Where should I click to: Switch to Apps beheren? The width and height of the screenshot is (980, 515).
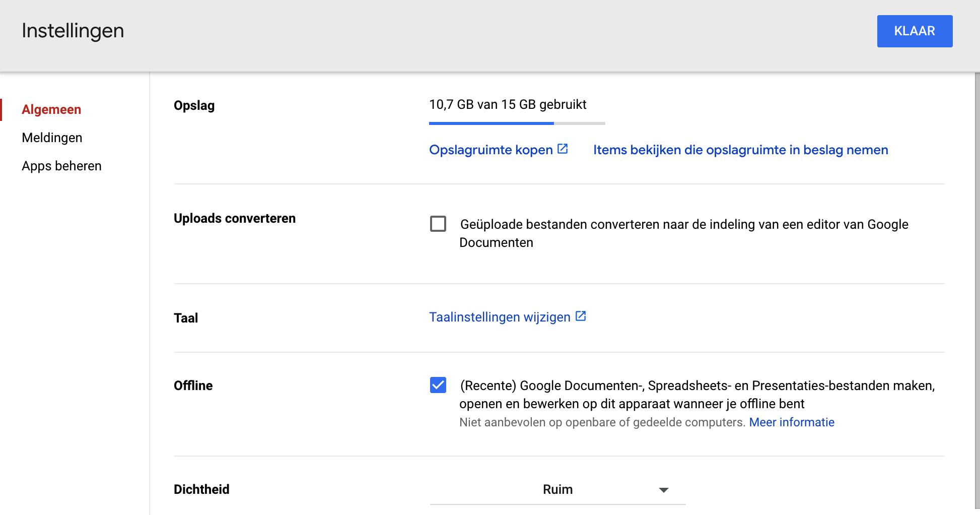[61, 166]
